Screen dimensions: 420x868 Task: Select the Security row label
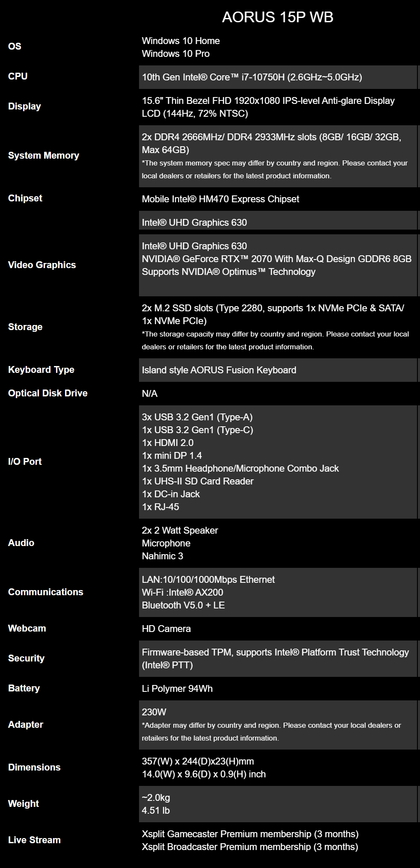coord(26,658)
